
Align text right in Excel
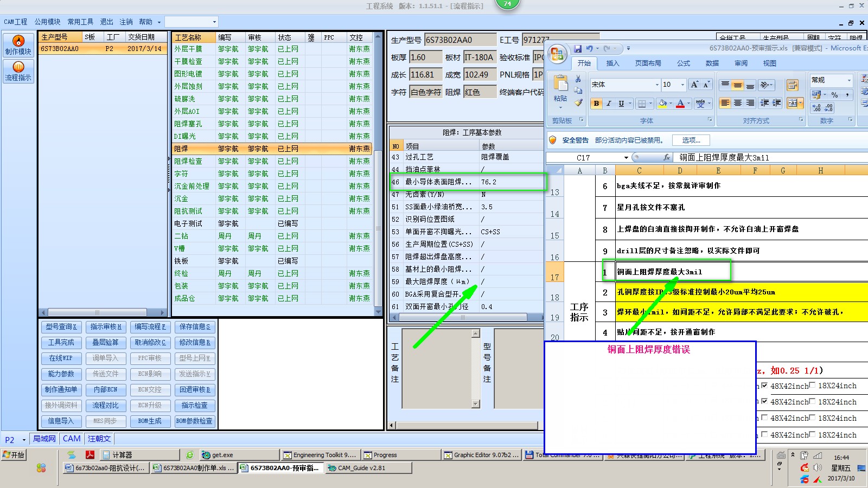click(x=750, y=103)
